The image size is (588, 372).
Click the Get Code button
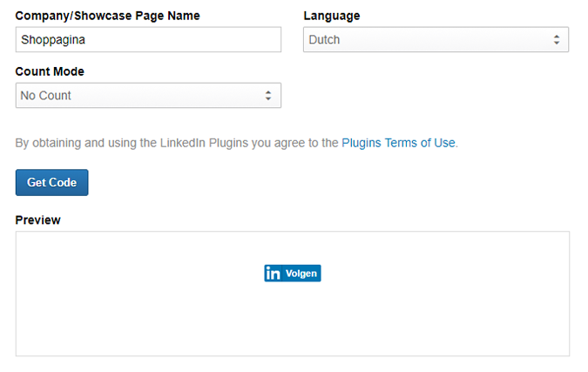(x=51, y=182)
